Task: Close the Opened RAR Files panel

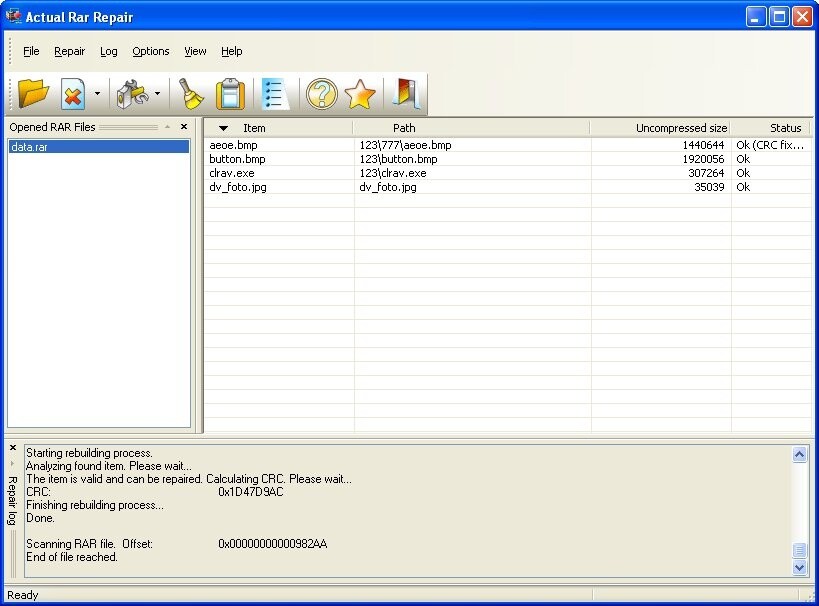Action: pos(182,126)
